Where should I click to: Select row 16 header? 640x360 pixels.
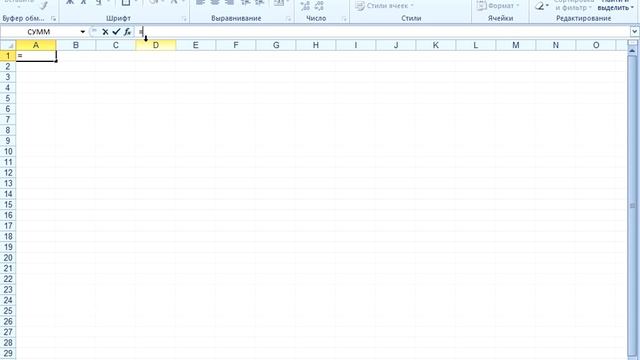tap(8, 215)
